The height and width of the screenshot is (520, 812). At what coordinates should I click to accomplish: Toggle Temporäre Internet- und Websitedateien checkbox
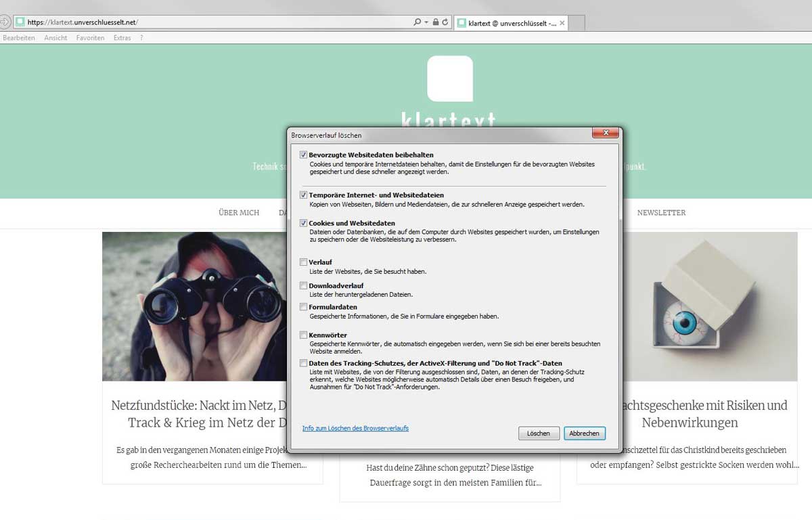[x=304, y=195]
